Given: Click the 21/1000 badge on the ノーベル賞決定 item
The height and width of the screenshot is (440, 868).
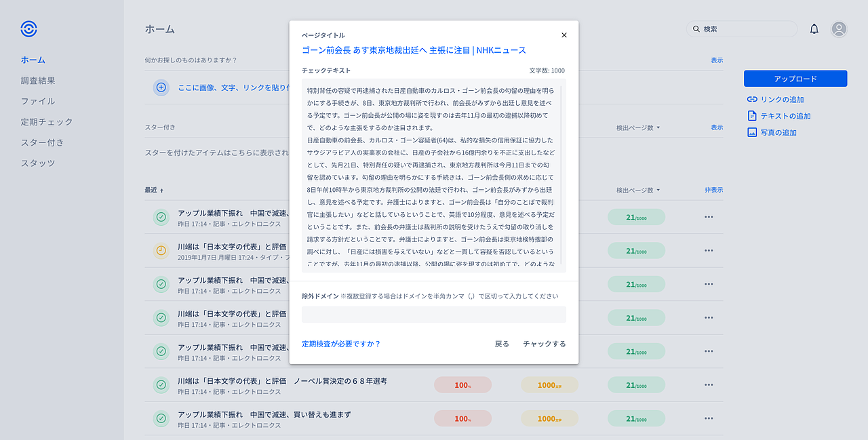Looking at the screenshot, I should coord(636,385).
